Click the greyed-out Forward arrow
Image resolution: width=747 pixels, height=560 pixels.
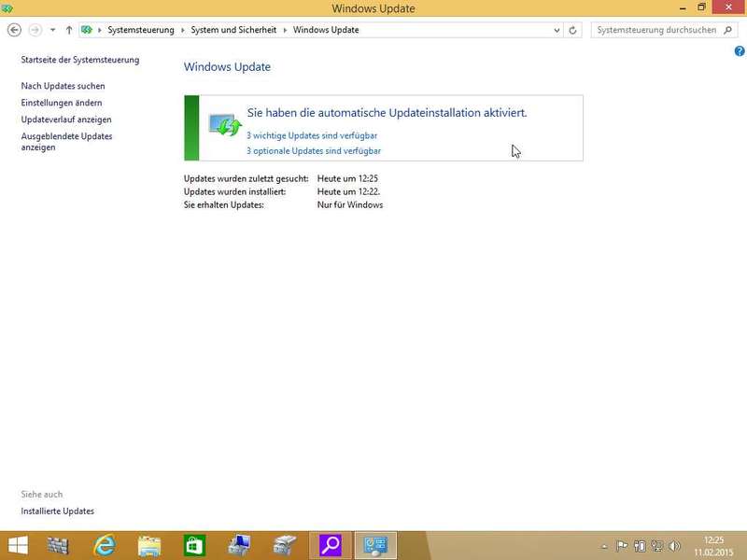(x=35, y=30)
